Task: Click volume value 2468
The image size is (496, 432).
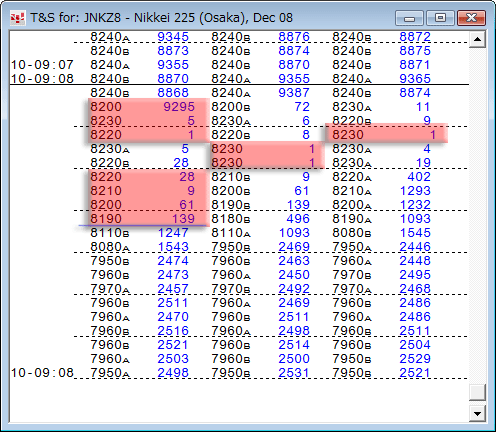Action: [x=415, y=289]
